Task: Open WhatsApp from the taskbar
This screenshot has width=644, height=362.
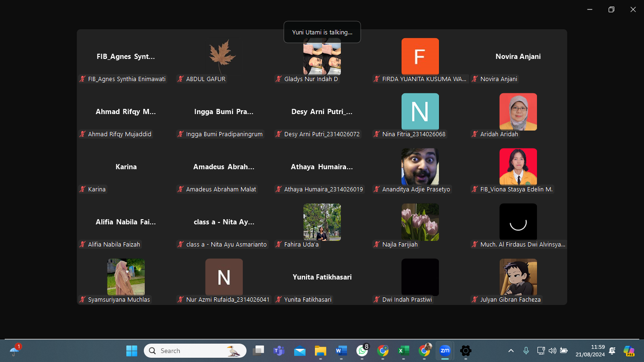Action: 362,351
